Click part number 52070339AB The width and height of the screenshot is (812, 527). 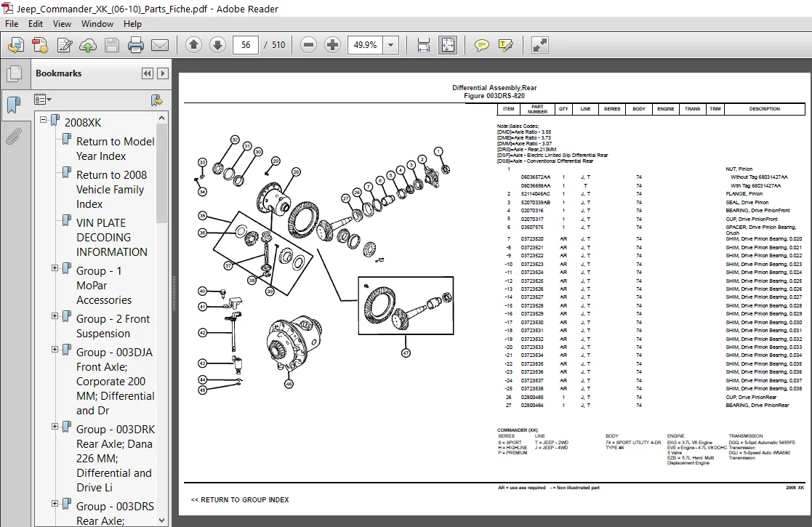click(x=536, y=202)
